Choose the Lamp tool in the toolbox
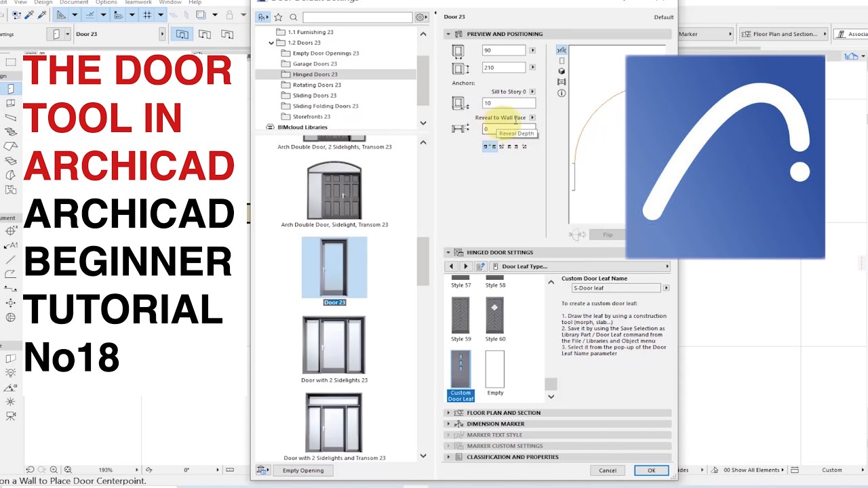 click(11, 373)
